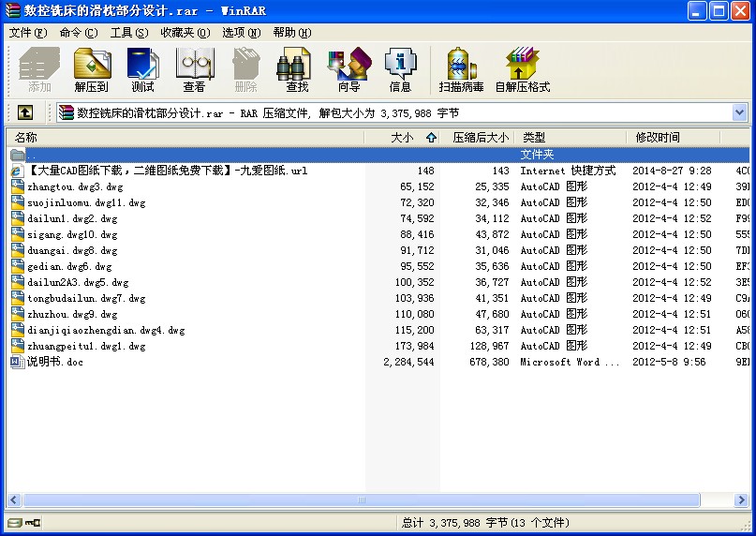Screen dimensions: 756x536
Task: Select the url shortcut file icon
Action: click(x=17, y=171)
